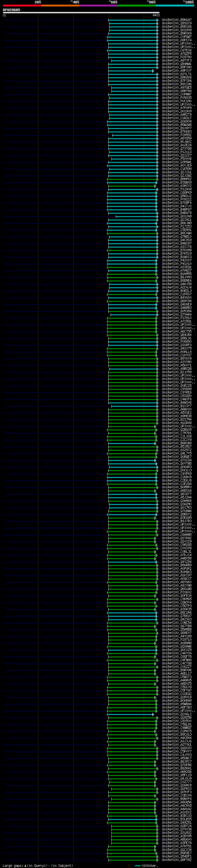
Task: Click the cyan ~100% identity legend bar
Action: pyautogui.click(x=175, y=6)
